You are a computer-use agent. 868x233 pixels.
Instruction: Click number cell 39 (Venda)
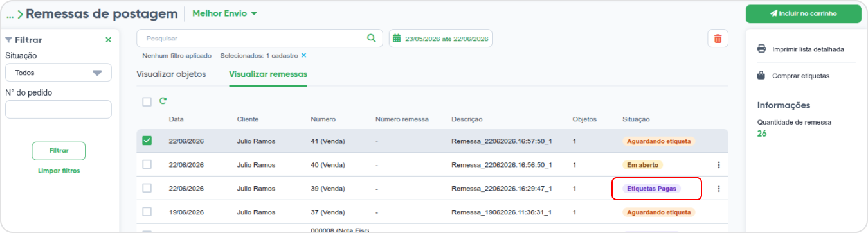click(x=329, y=189)
